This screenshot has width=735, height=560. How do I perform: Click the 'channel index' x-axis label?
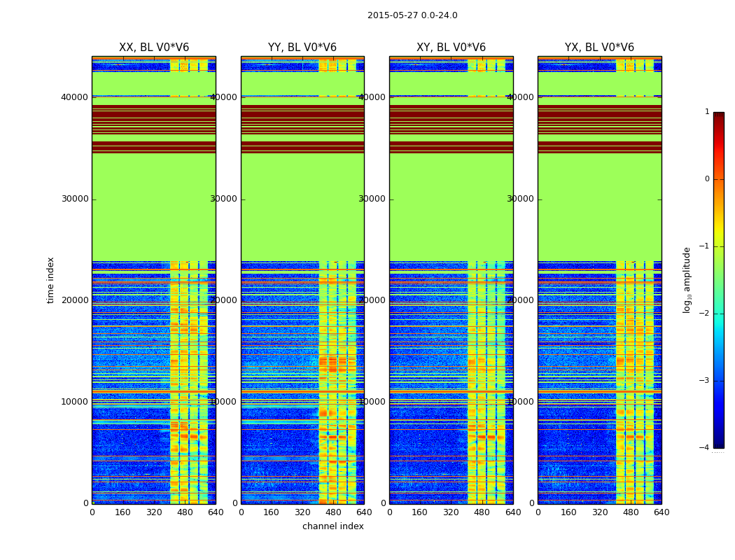pos(332,526)
